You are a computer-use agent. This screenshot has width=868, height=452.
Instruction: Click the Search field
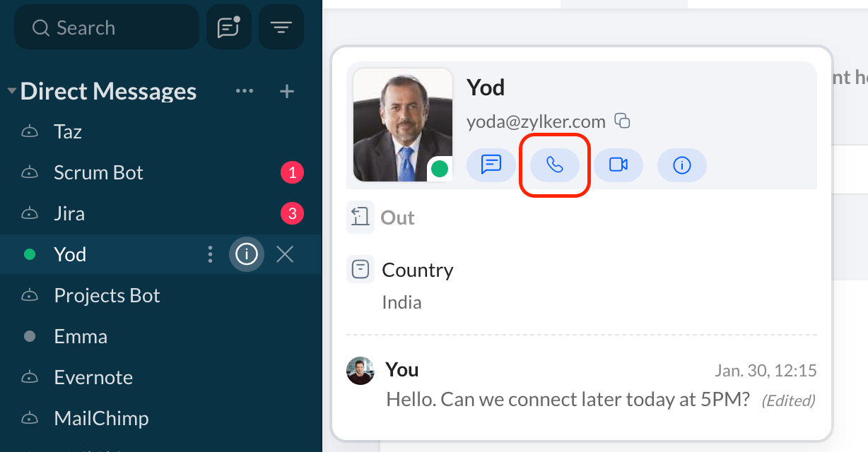106,28
